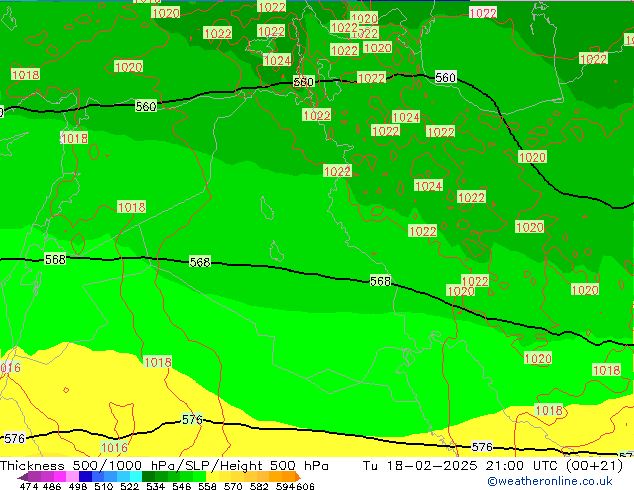Pick the yellow legend swatch above 558
The height and width of the screenshot is (490, 634).
tap(212, 476)
